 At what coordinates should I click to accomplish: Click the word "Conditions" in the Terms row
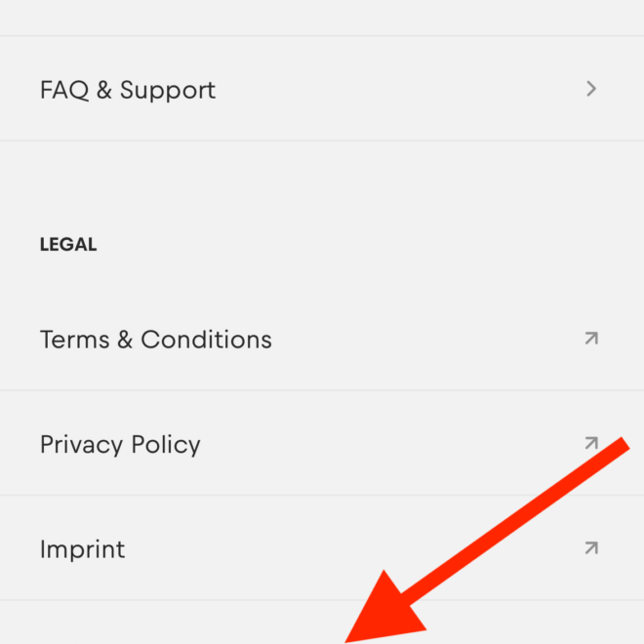pos(206,340)
